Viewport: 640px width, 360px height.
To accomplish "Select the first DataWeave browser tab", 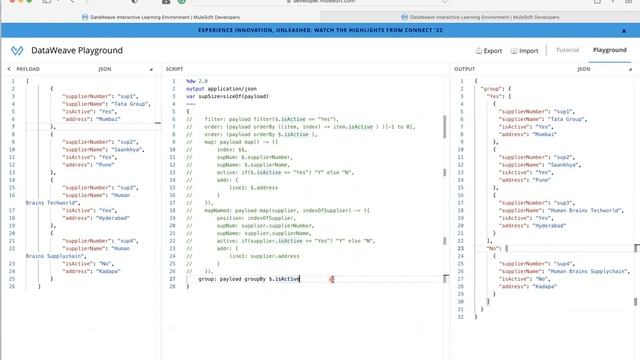I will [x=161, y=17].
